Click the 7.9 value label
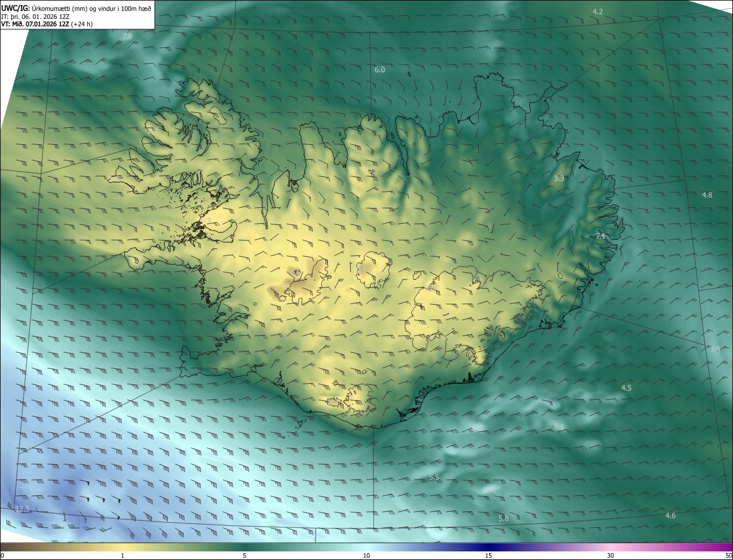This screenshot has height=560, width=733. coord(715,349)
